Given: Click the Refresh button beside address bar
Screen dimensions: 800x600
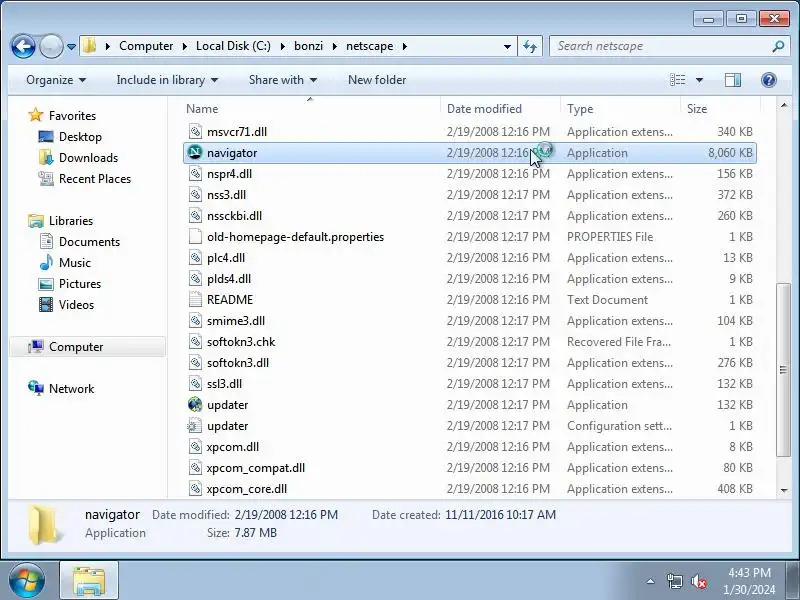Looking at the screenshot, I should coord(530,46).
